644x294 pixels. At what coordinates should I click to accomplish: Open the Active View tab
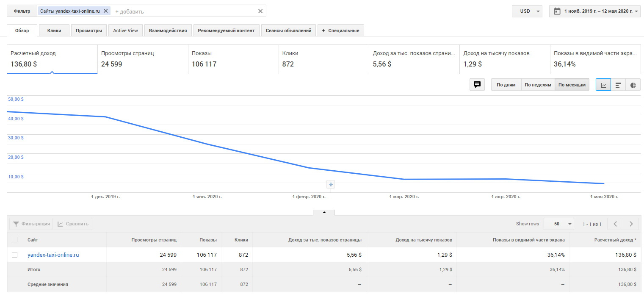point(125,31)
